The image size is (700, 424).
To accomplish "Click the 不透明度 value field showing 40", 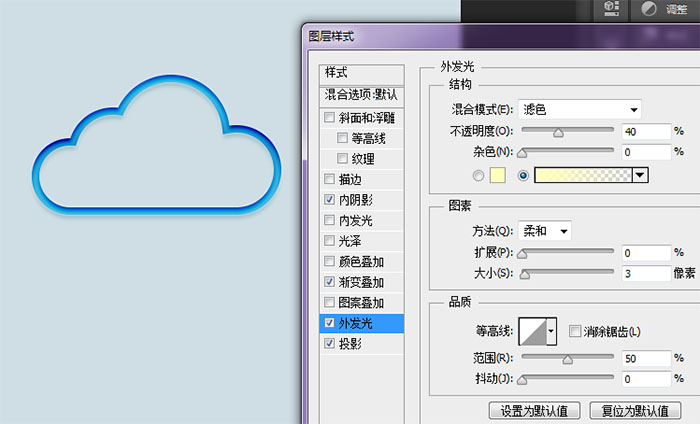I will 646,132.
